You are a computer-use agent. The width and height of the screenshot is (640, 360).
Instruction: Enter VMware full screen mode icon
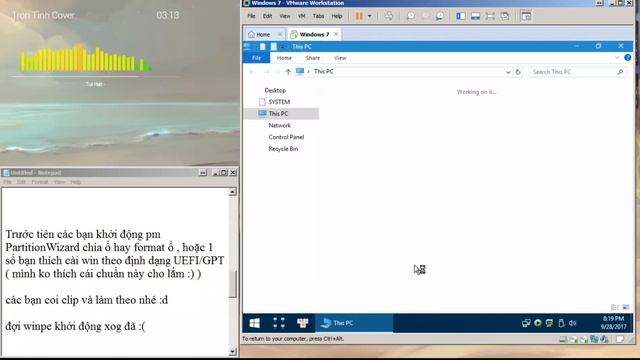click(x=490, y=16)
